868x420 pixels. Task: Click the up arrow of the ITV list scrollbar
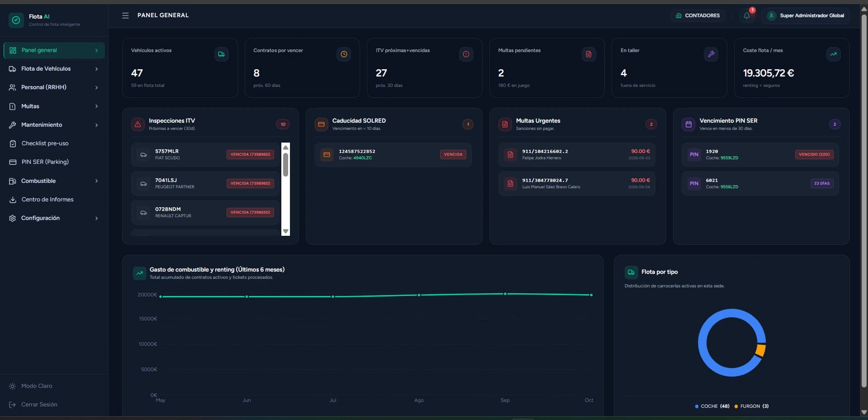[x=285, y=148]
